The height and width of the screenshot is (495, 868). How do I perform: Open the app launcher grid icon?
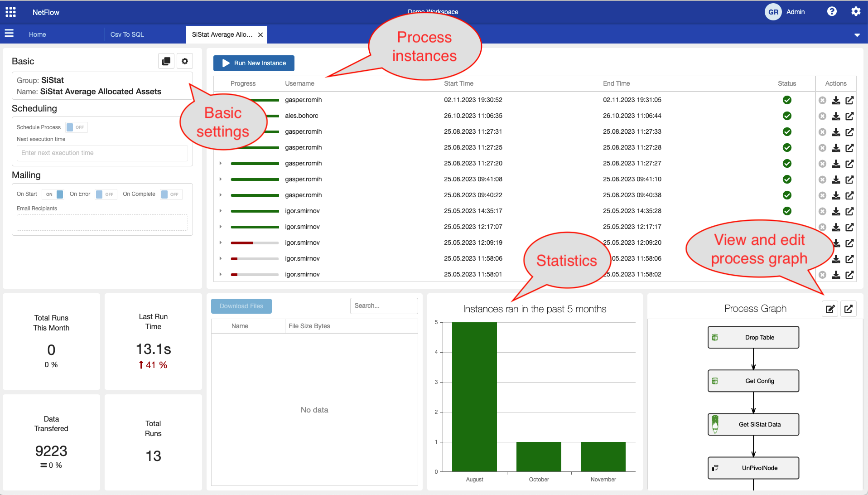pos(10,12)
